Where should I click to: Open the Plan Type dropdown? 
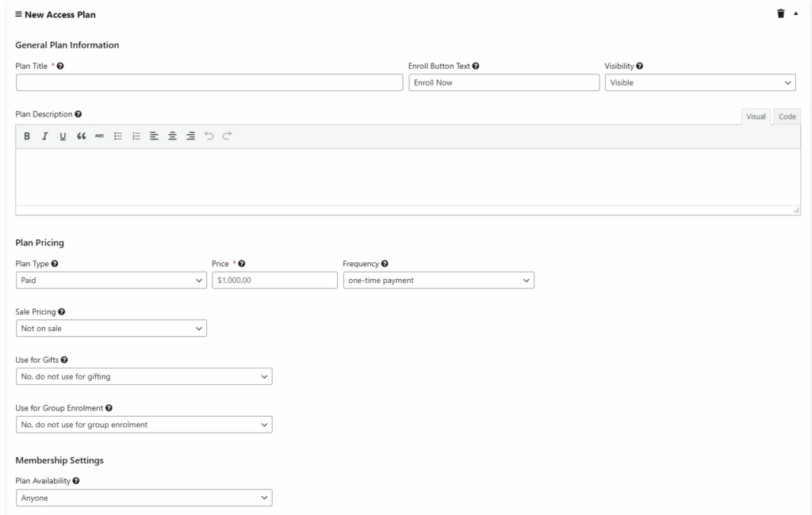click(111, 280)
